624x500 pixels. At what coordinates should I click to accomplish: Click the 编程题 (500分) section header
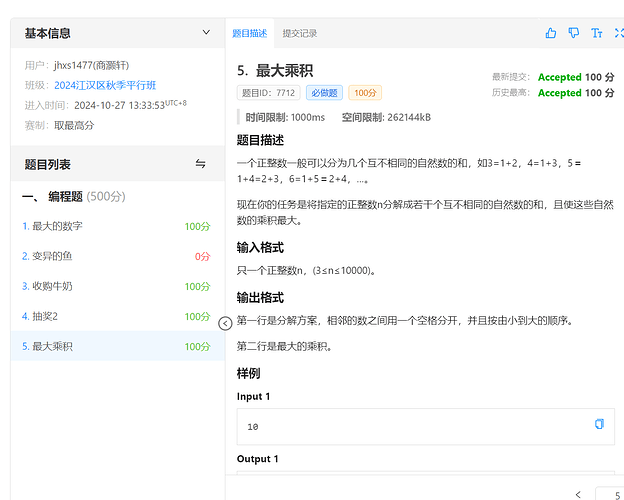74,196
